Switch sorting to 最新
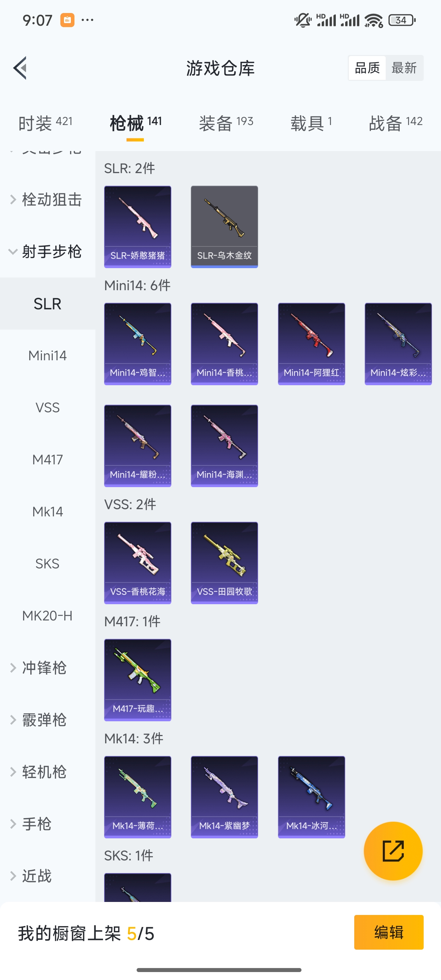Screen dimensions: 441x980 point(404,68)
